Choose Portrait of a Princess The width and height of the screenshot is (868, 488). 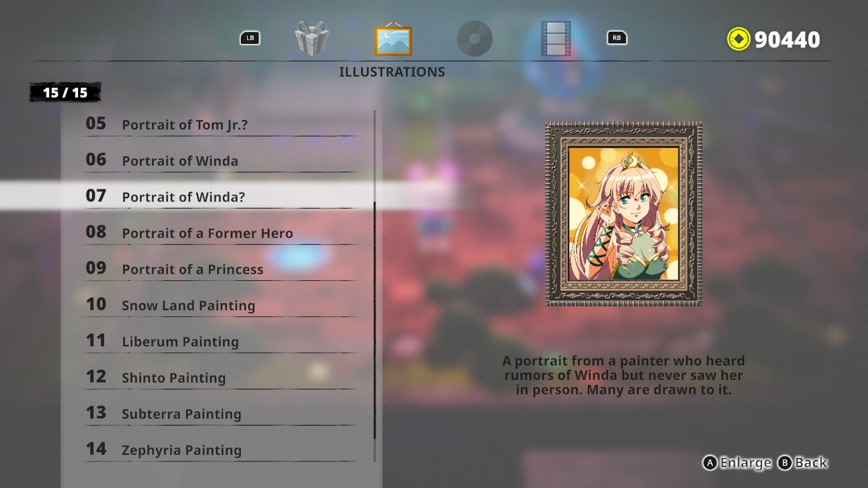219,269
